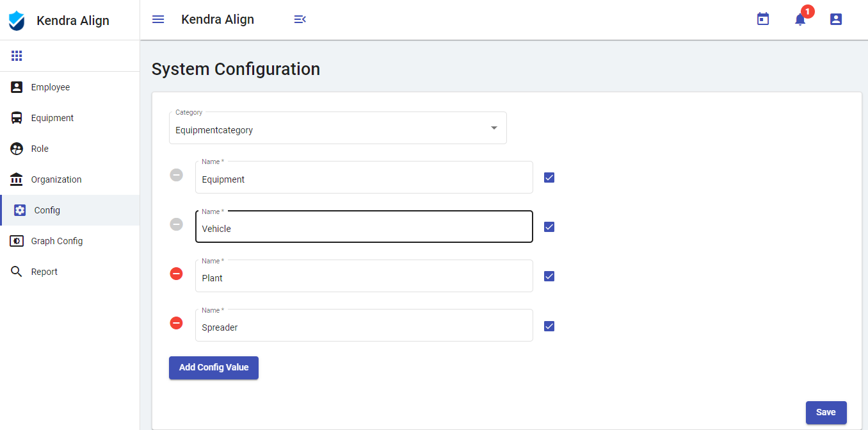Collapse sidebar with menu-open arrow icon
868x430 pixels.
[300, 19]
